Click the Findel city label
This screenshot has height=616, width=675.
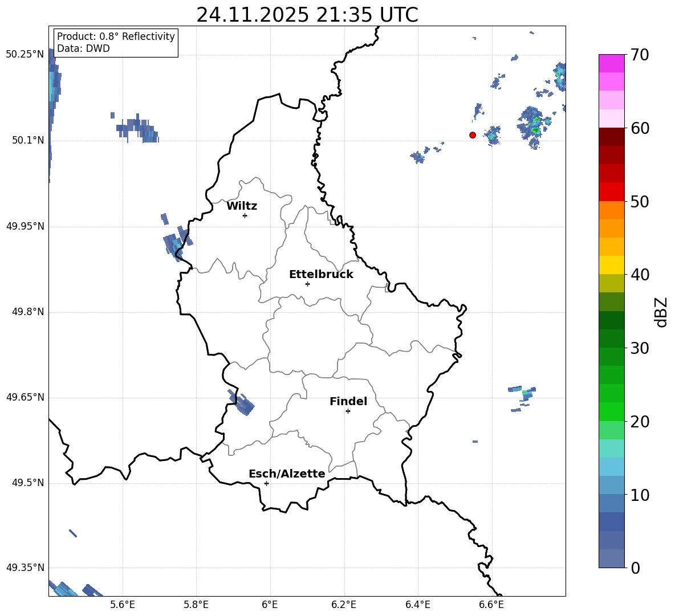pos(348,401)
